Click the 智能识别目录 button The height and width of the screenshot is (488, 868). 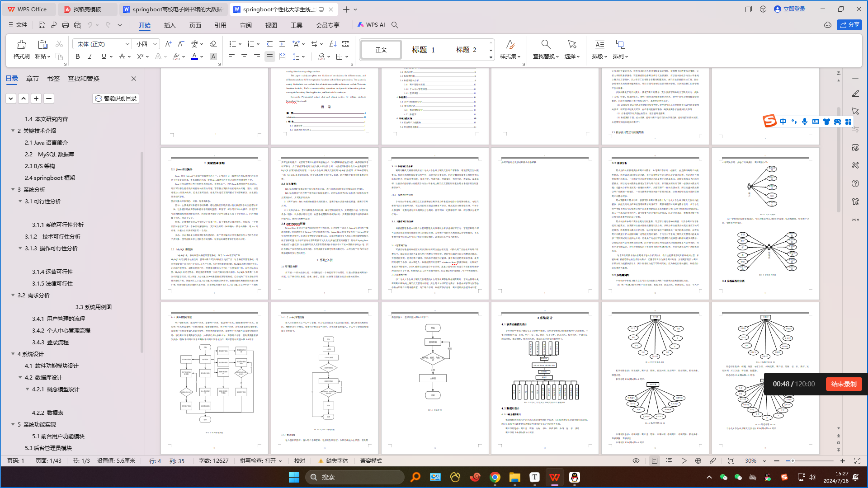click(116, 98)
